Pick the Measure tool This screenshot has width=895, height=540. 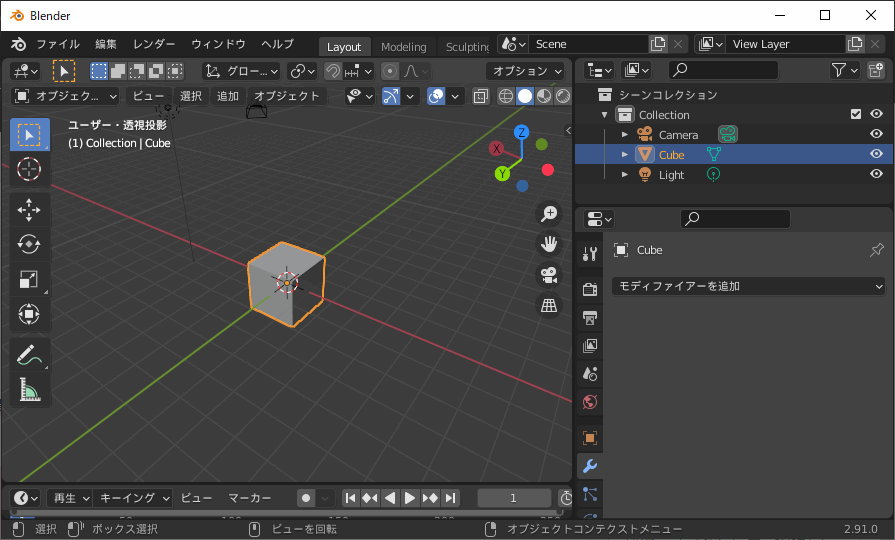click(29, 390)
